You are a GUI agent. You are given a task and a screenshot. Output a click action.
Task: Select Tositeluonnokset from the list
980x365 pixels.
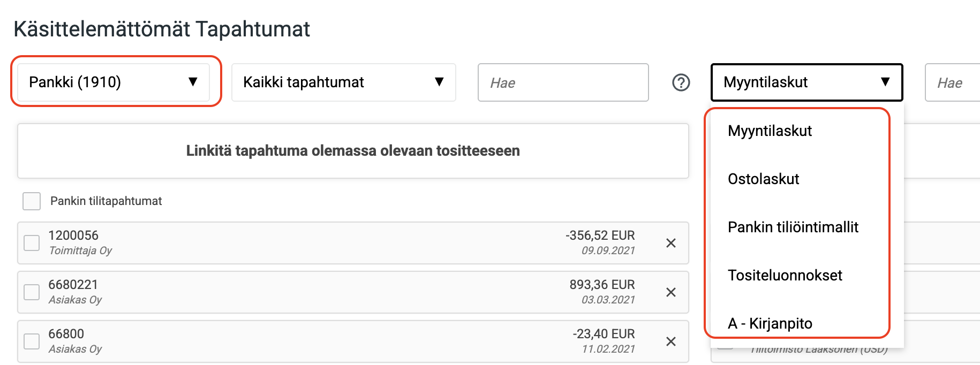point(785,276)
